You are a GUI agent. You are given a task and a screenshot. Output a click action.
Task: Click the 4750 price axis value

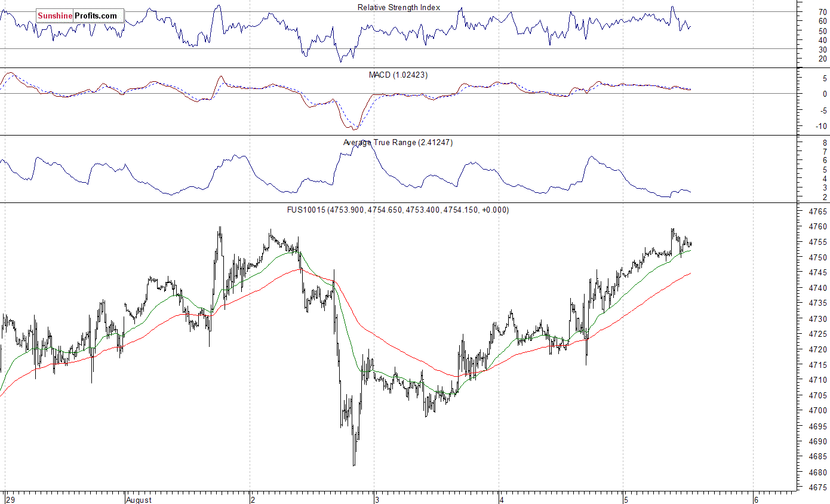pos(817,257)
